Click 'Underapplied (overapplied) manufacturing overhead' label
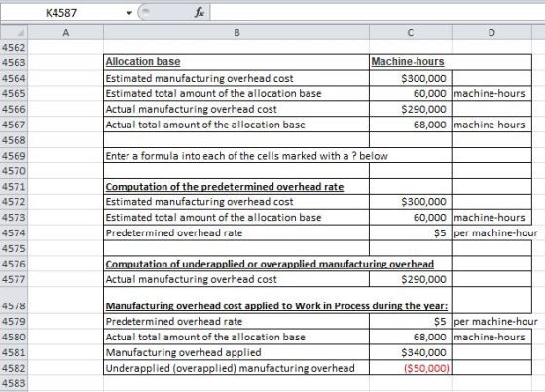The image size is (545, 392). 236,368
